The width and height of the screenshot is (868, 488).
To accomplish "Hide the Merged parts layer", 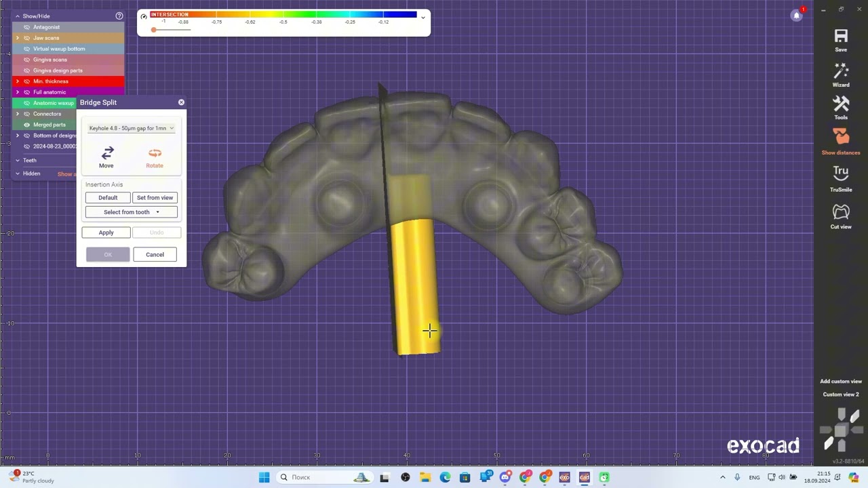I will (26, 125).
